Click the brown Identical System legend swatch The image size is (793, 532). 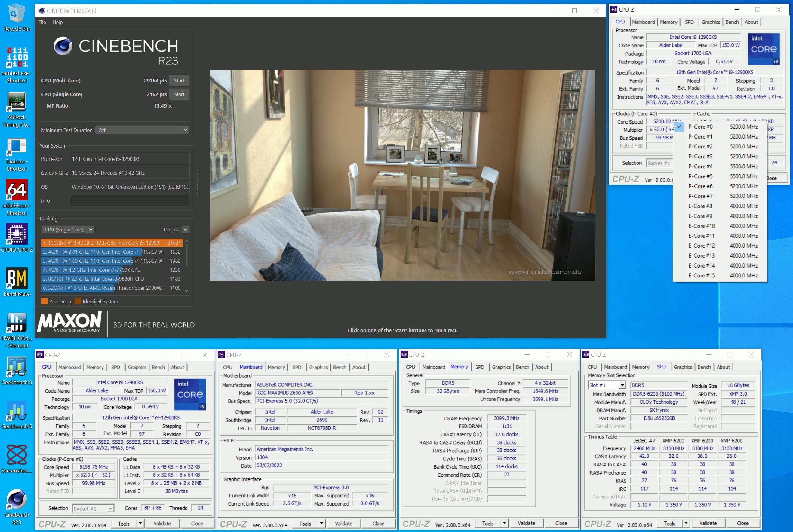click(x=78, y=301)
